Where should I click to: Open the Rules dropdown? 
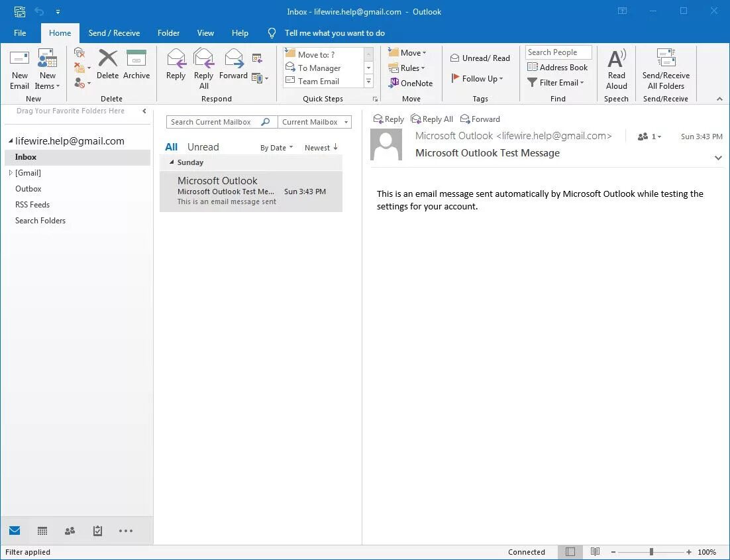[407, 68]
